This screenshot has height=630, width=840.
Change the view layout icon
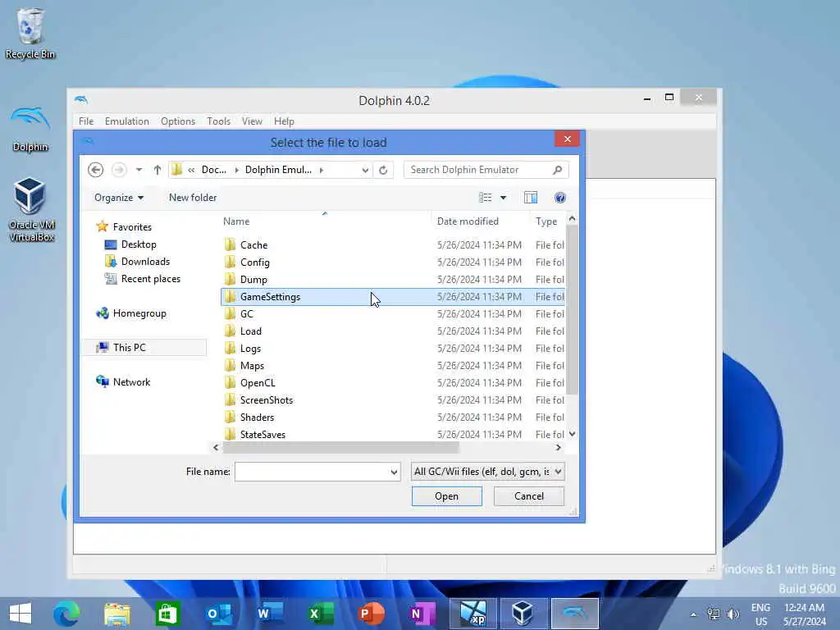486,198
